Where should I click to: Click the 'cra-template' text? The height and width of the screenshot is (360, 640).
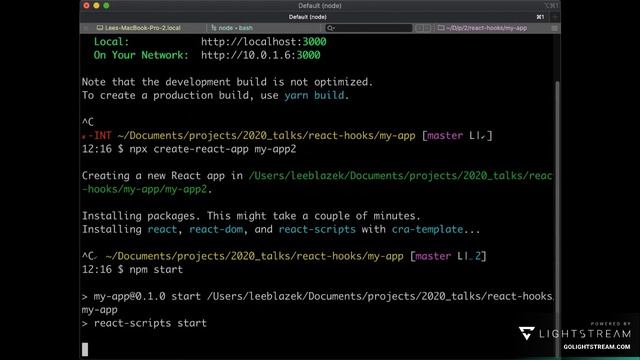[427, 229]
